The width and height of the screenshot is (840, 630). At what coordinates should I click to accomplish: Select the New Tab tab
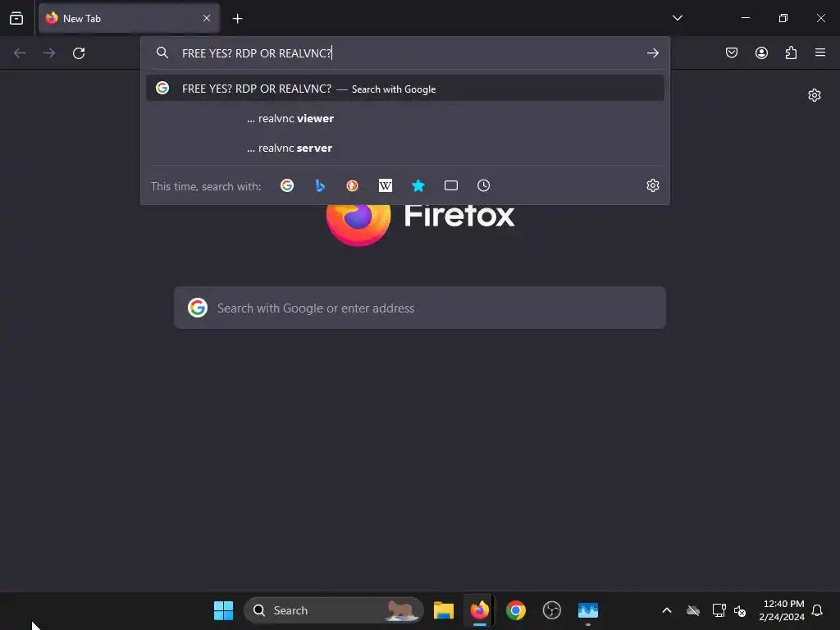(129, 18)
